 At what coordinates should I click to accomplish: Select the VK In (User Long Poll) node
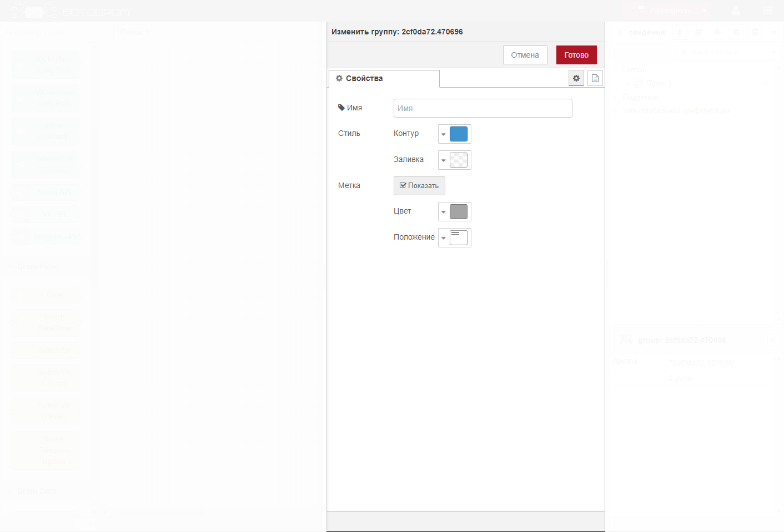point(46,98)
